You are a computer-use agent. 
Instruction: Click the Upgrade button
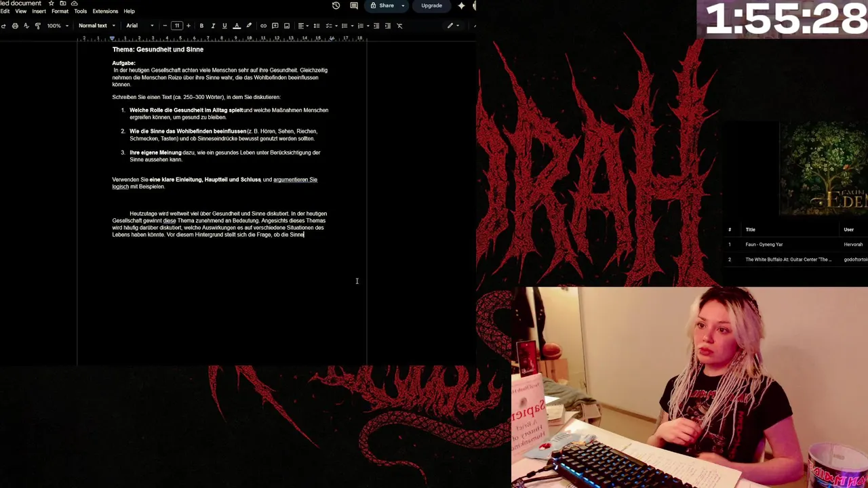pyautogui.click(x=431, y=5)
